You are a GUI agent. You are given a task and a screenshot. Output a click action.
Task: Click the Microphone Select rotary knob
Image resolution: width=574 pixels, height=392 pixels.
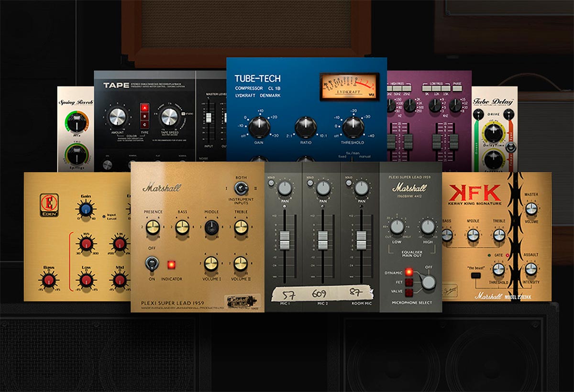(429, 283)
